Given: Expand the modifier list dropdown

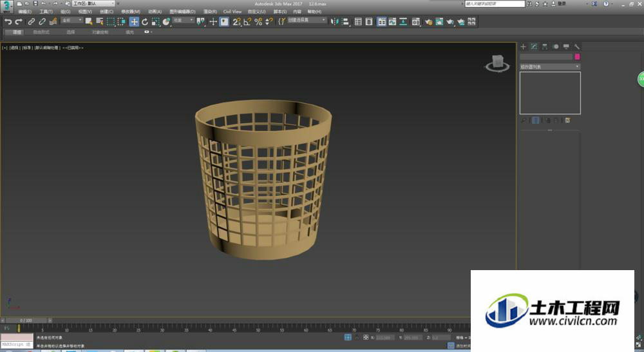Looking at the screenshot, I should click(550, 66).
